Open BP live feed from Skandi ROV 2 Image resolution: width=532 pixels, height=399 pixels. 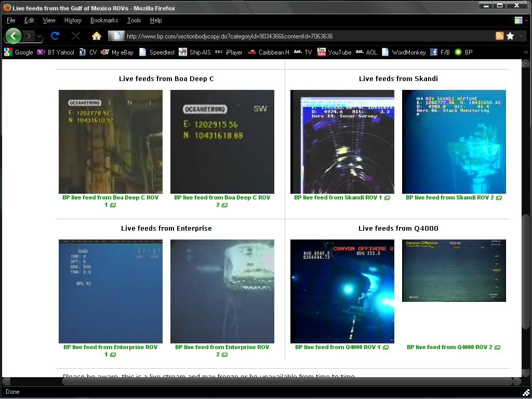454,197
